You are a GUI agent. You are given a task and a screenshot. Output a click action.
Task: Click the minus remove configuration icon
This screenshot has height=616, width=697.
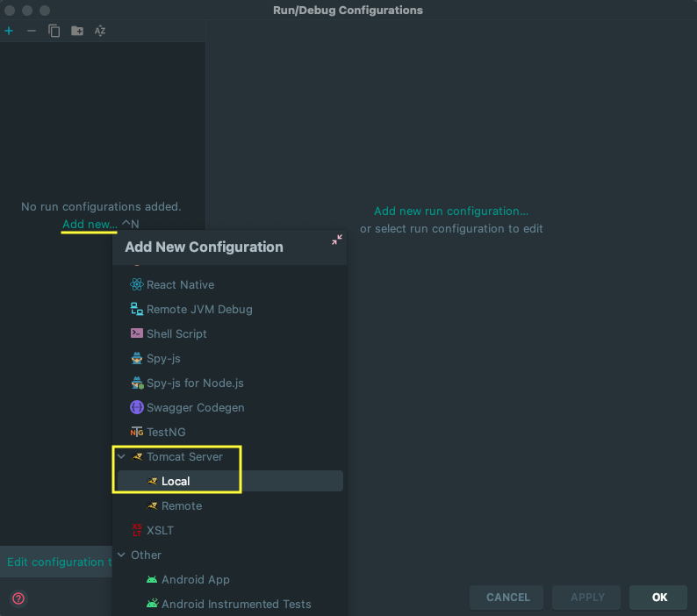(x=31, y=31)
